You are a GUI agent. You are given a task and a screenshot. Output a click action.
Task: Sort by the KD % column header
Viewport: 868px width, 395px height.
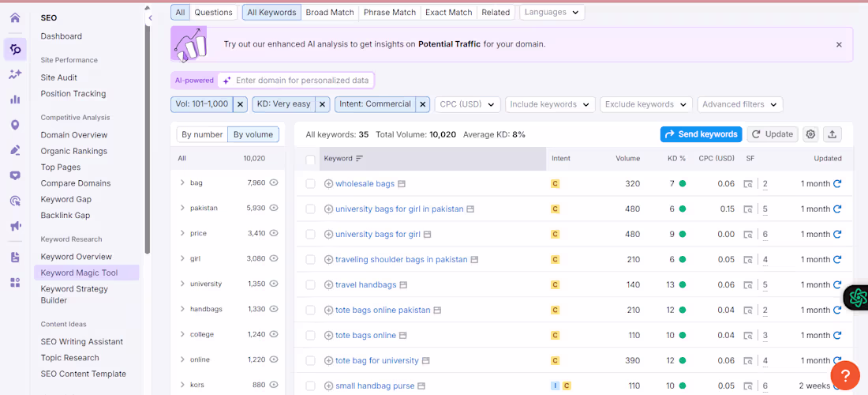676,159
